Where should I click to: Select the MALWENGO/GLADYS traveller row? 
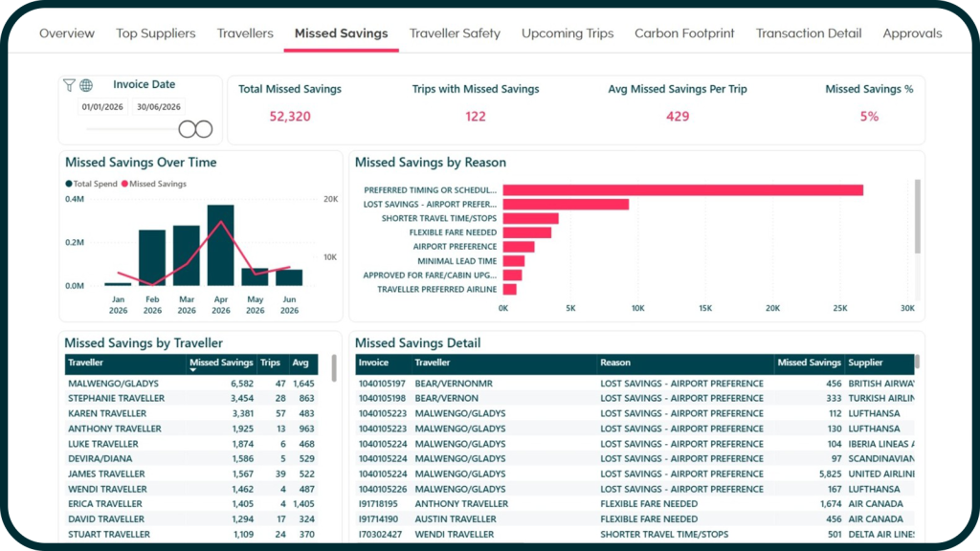[x=191, y=384]
